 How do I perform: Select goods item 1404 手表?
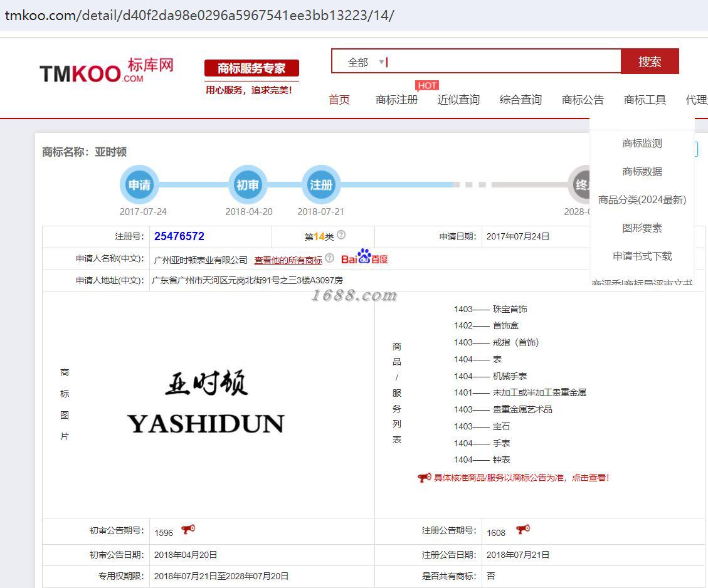pos(482,443)
